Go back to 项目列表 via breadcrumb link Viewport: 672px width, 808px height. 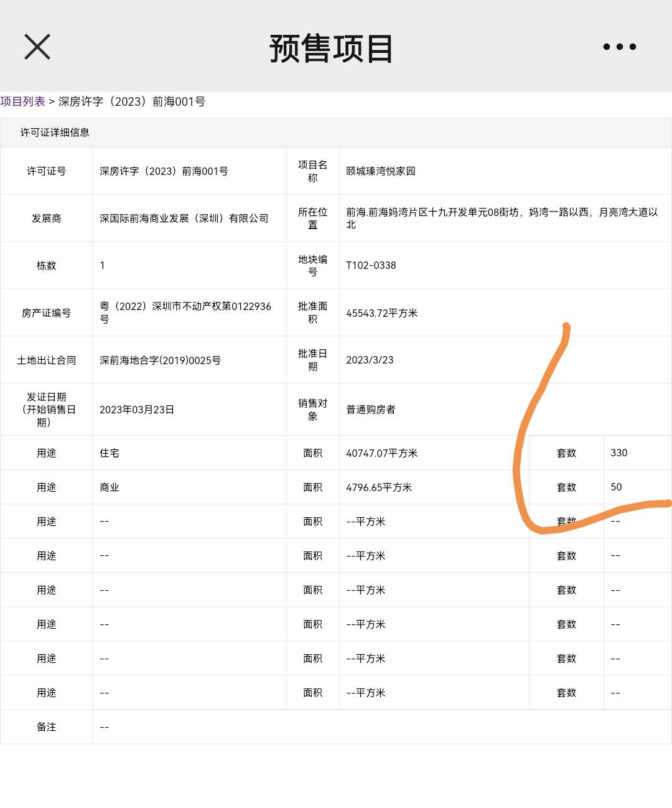point(23,101)
